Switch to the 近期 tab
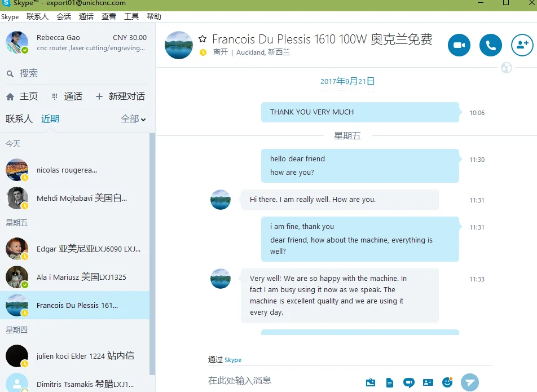Image resolution: width=537 pixels, height=392 pixels. click(50, 119)
